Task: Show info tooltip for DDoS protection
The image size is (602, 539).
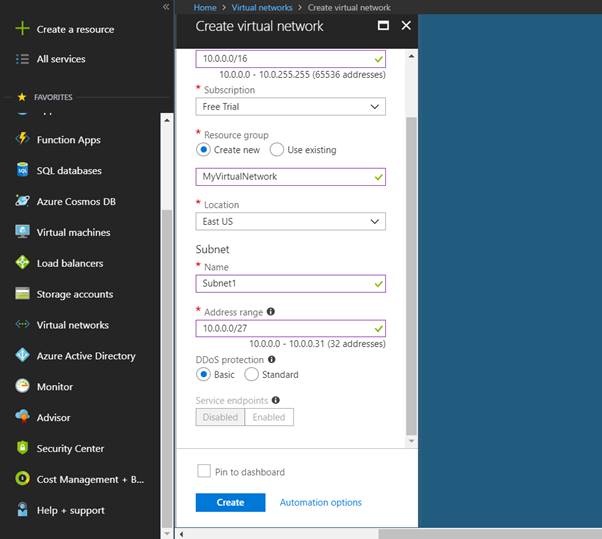Action: pos(272,360)
